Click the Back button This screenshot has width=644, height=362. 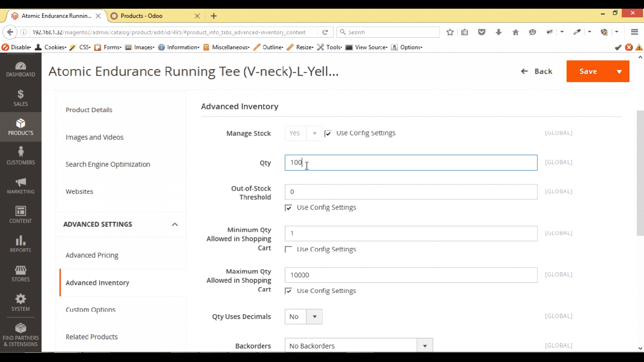pos(536,71)
